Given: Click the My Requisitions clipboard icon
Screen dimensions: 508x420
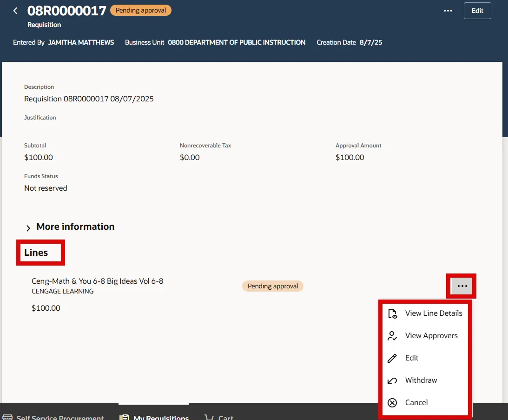Looking at the screenshot, I should [x=124, y=417].
